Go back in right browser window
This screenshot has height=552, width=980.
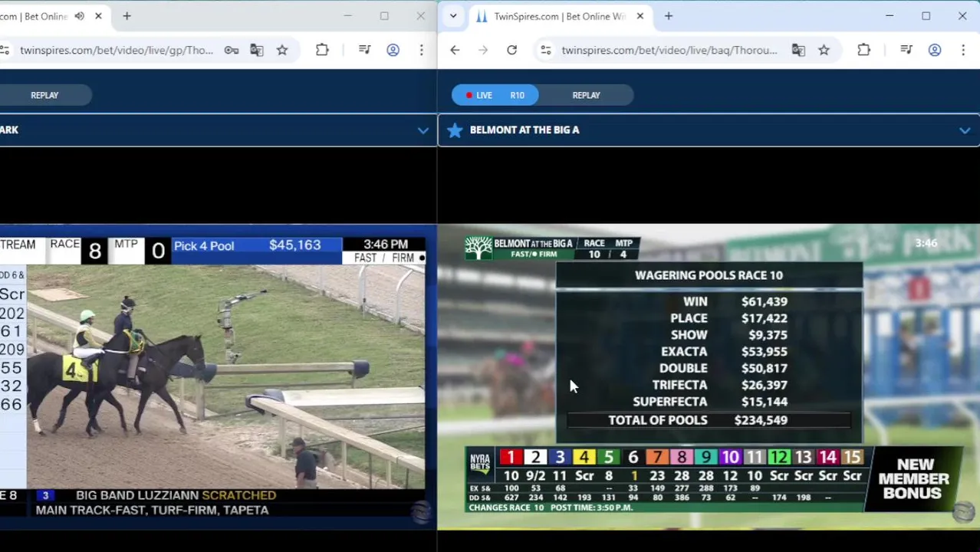click(455, 51)
